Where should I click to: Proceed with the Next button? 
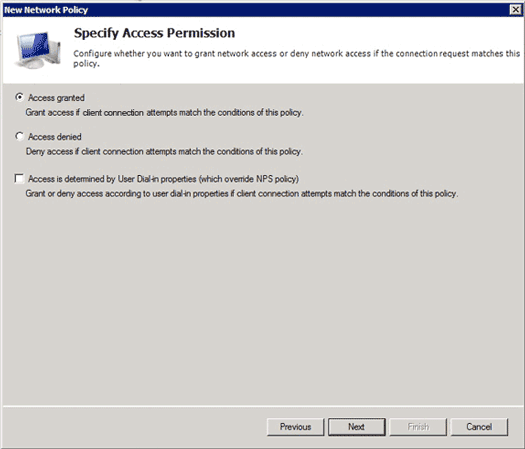click(x=357, y=427)
